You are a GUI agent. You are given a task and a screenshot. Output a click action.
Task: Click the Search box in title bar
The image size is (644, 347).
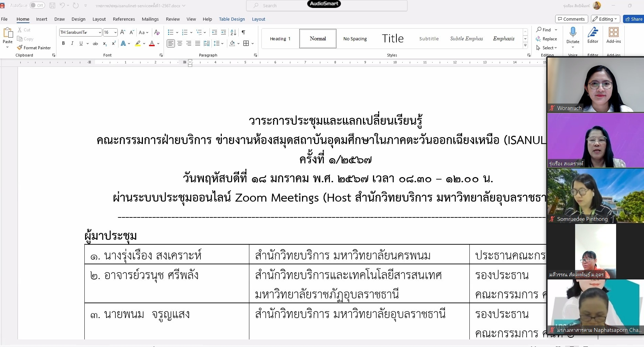coord(326,6)
